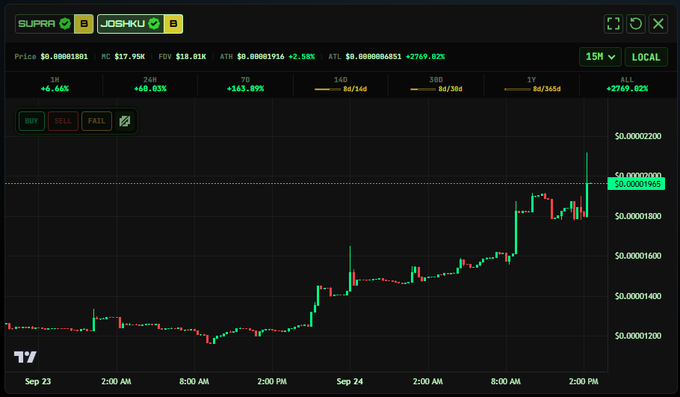Click the Sep 24 date axis label

tap(350, 381)
